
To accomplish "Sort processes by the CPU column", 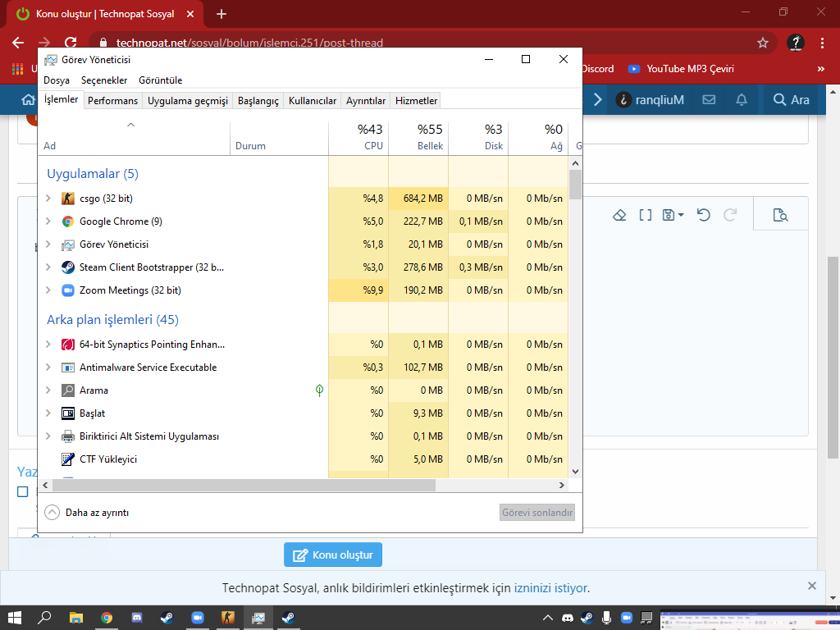I will 358,137.
